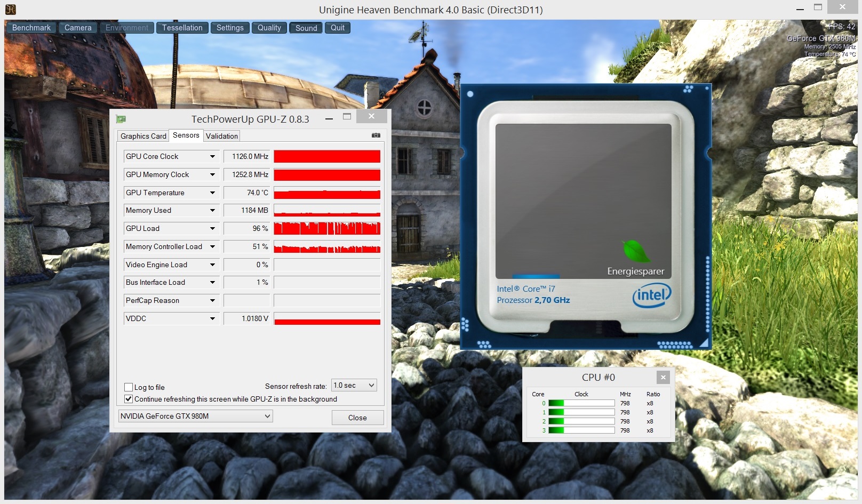Click the Core 0 clock bar

point(581,403)
